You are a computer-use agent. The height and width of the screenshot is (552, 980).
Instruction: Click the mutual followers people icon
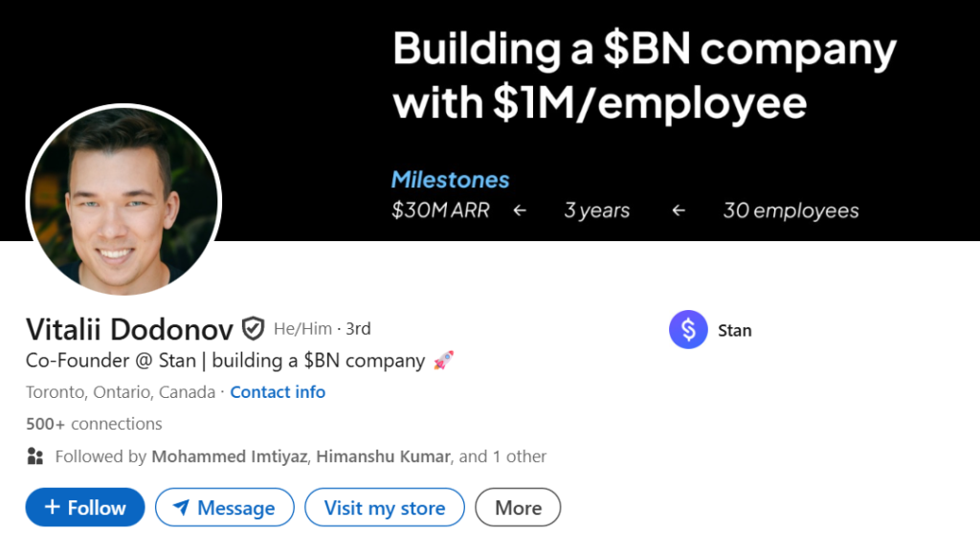coord(35,456)
